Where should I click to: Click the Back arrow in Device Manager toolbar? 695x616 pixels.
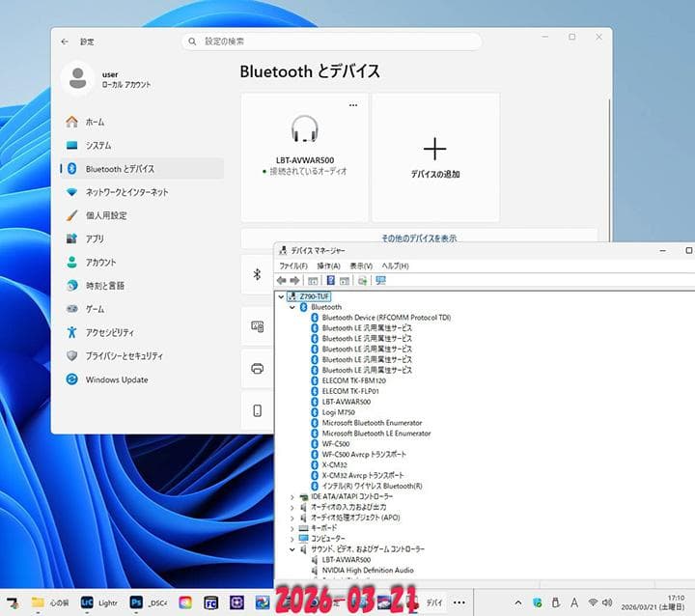(281, 280)
